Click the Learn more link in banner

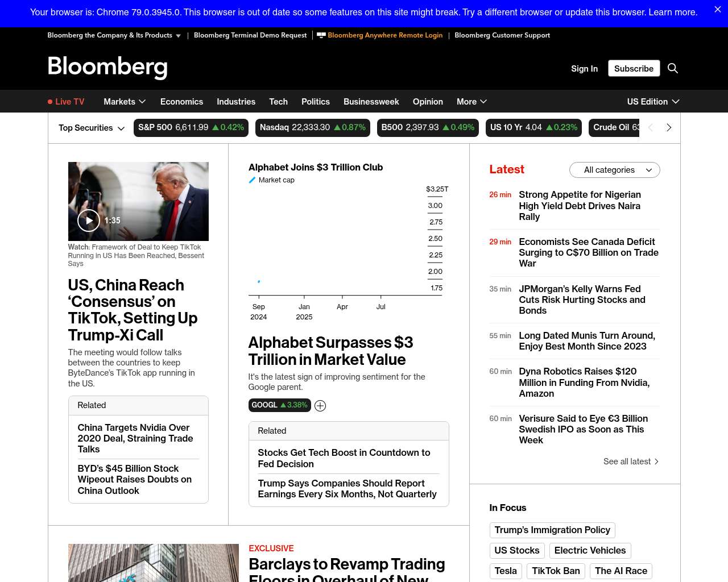(673, 12)
